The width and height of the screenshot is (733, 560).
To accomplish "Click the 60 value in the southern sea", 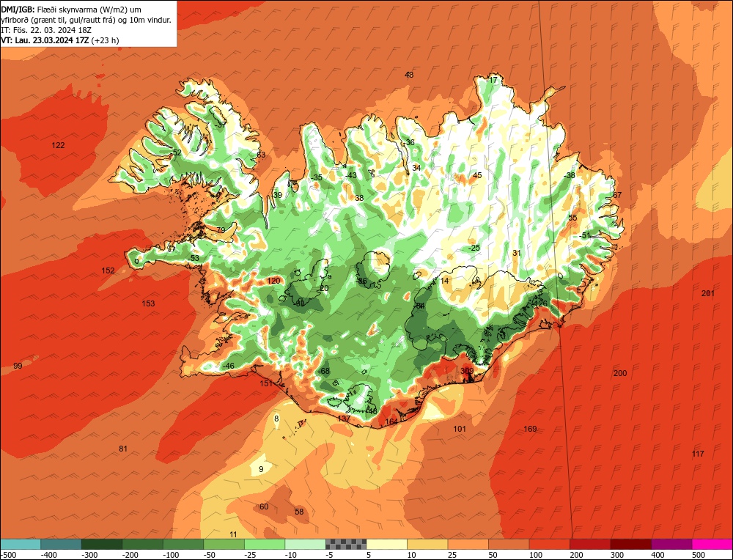I will [x=264, y=506].
